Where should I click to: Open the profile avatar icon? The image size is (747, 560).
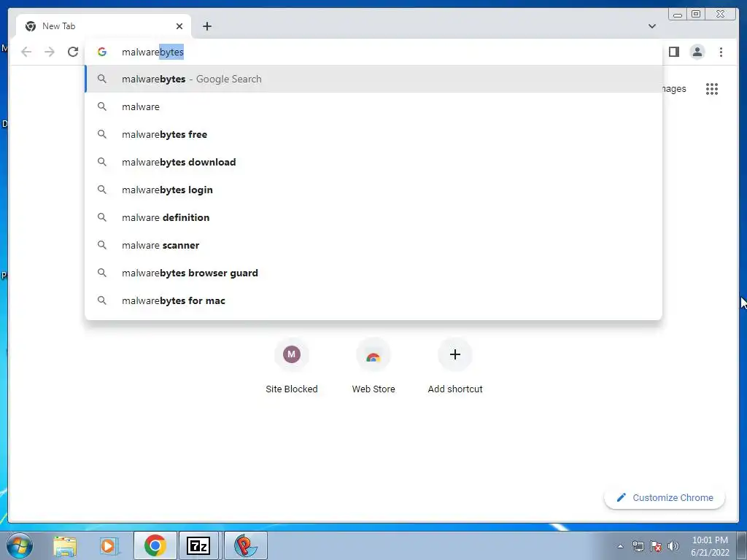[697, 52]
